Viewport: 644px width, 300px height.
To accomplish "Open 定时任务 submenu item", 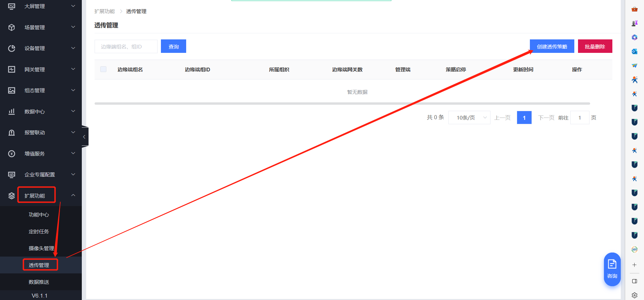I will 39,231.
